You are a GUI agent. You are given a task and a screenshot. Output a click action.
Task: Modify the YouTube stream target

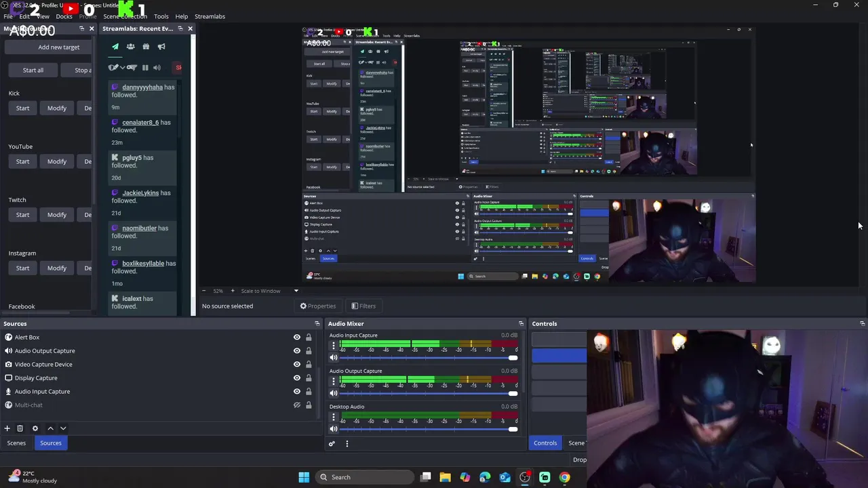57,161
